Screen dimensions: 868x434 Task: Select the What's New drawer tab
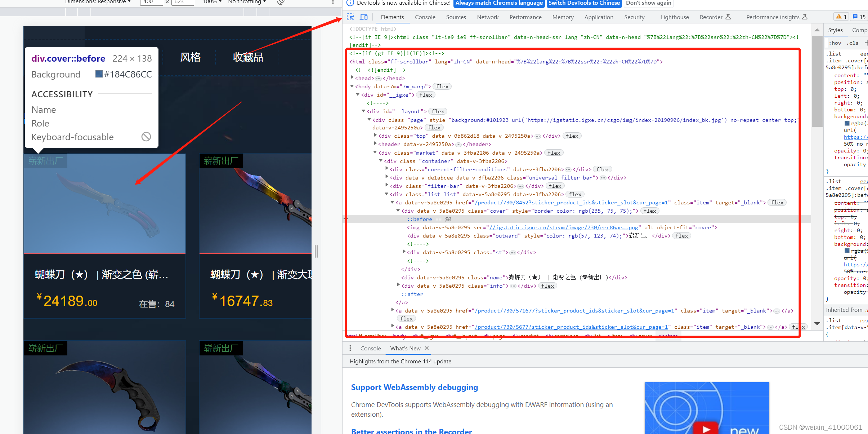coord(405,348)
